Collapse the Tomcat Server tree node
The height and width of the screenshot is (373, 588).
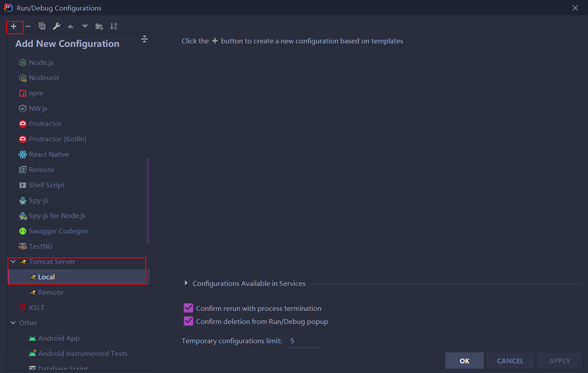click(13, 262)
